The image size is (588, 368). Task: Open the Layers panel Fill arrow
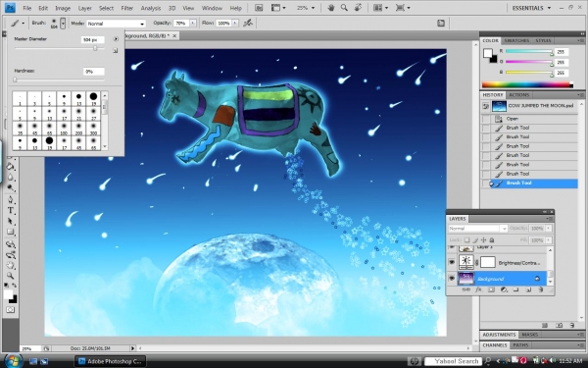549,240
